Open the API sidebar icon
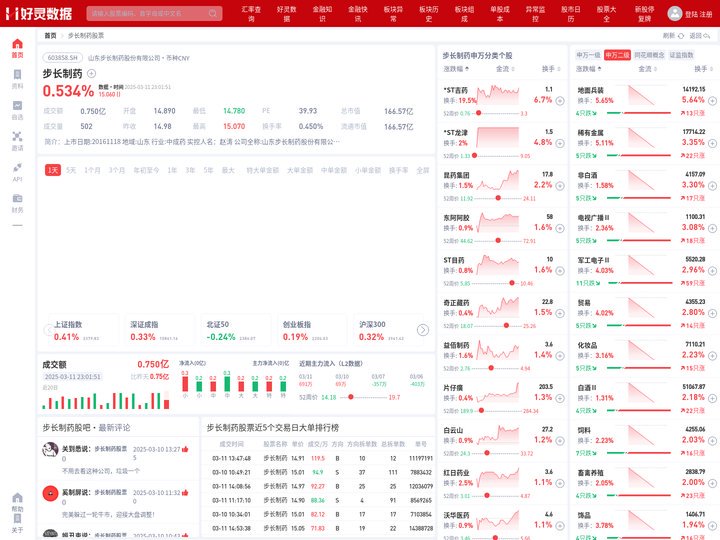 (x=17, y=167)
